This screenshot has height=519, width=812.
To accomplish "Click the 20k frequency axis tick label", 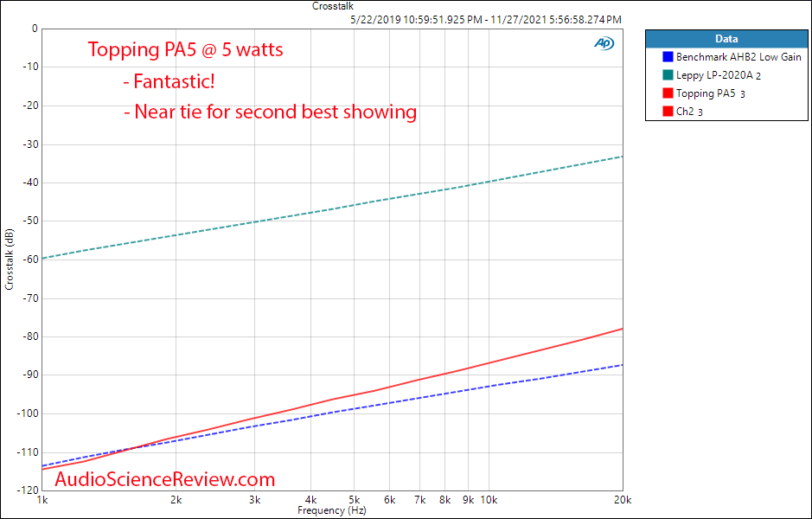I will (623, 500).
